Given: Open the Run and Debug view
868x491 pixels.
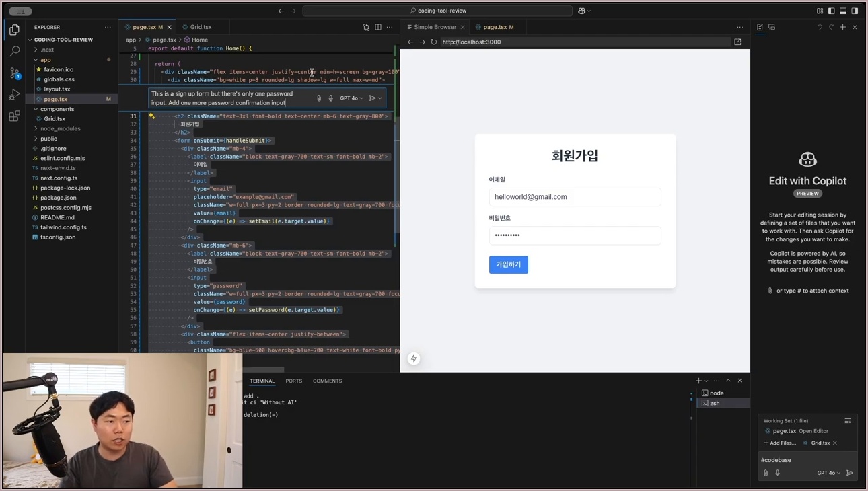Looking at the screenshot, I should click(x=14, y=94).
